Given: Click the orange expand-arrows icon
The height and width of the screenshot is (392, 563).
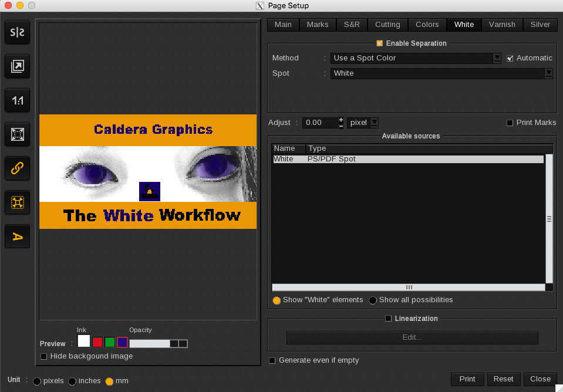Looking at the screenshot, I should 17,202.
